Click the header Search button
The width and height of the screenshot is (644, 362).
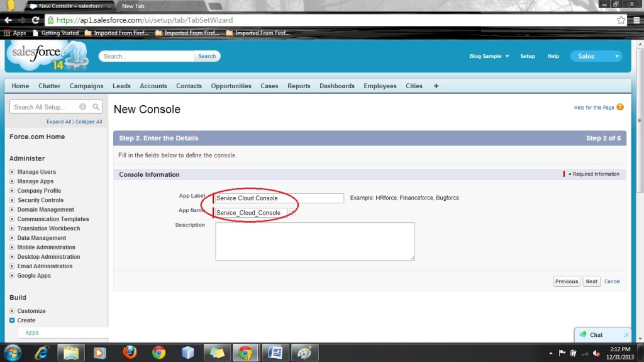click(x=207, y=57)
